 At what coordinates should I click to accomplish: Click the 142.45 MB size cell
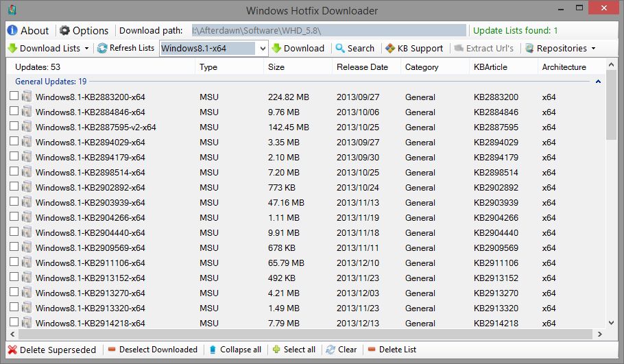tap(289, 128)
